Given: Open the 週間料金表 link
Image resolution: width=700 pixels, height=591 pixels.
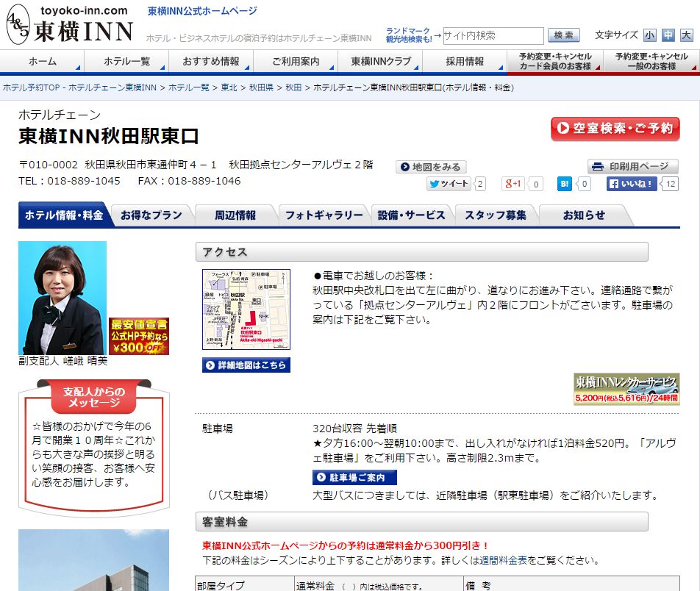Looking at the screenshot, I should [503, 560].
